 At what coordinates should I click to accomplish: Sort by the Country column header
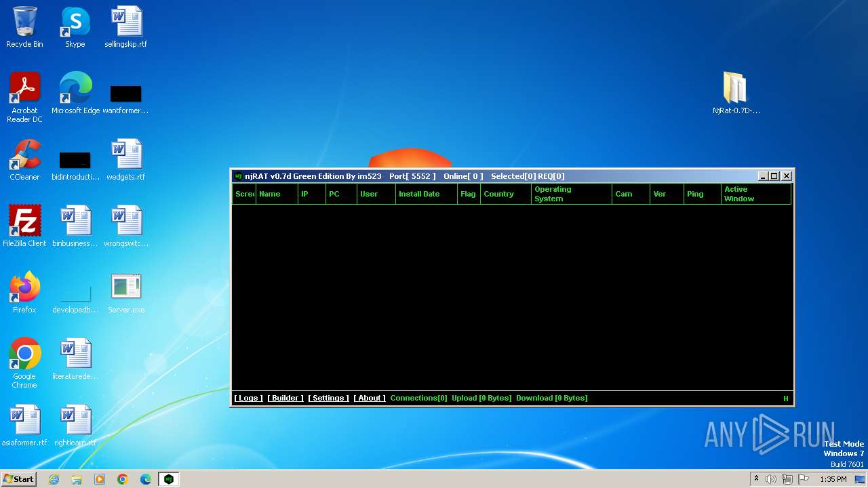[506, 194]
